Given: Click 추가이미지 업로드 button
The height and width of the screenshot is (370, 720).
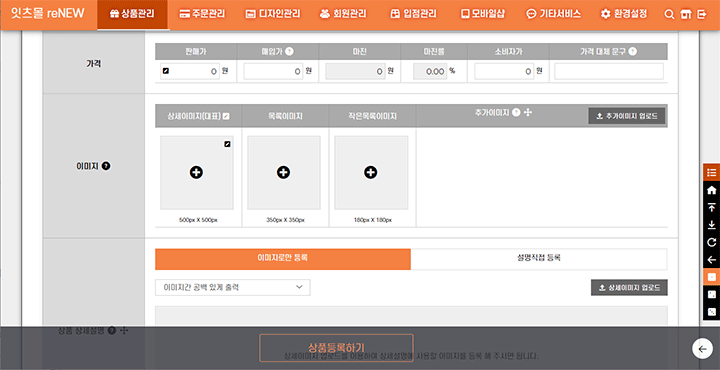Looking at the screenshot, I should point(627,116).
